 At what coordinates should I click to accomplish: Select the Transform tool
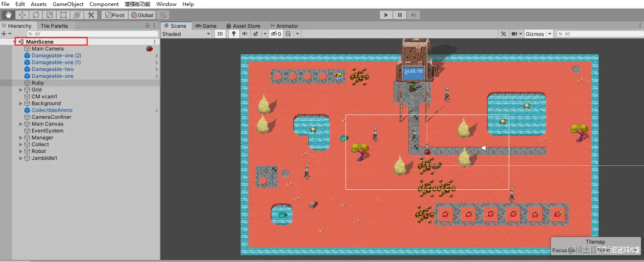(x=77, y=15)
